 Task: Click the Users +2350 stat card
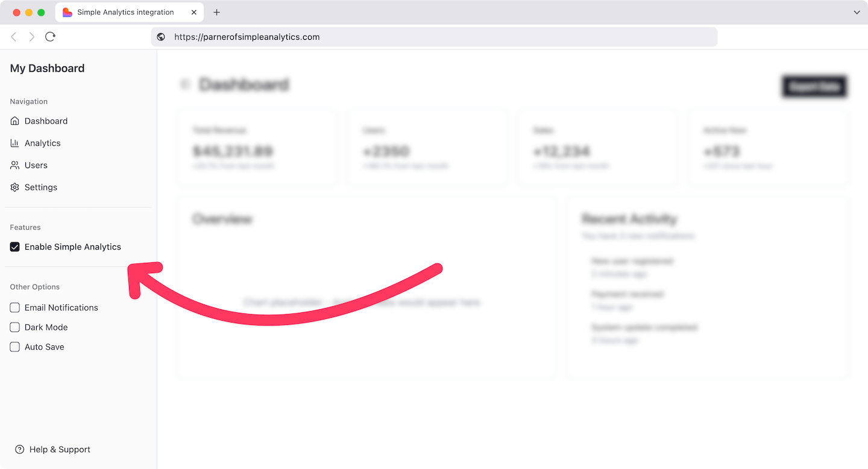click(x=427, y=147)
